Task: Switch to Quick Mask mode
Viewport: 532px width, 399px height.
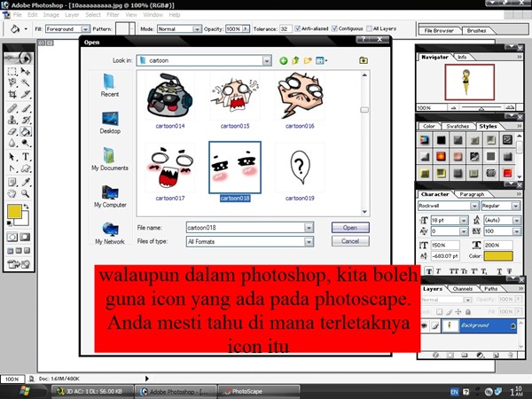Action: tap(25, 237)
